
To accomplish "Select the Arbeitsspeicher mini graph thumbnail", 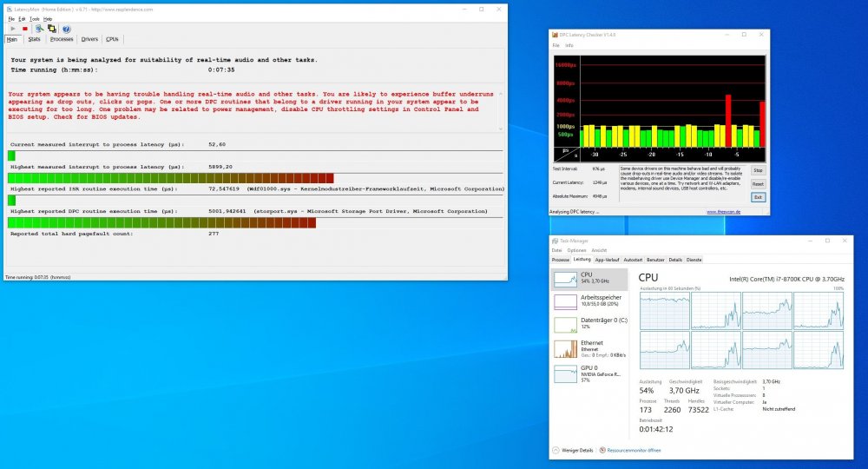I will click(x=565, y=301).
